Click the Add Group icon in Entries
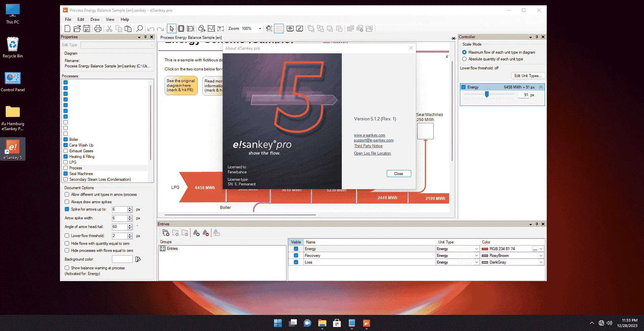 [x=166, y=233]
